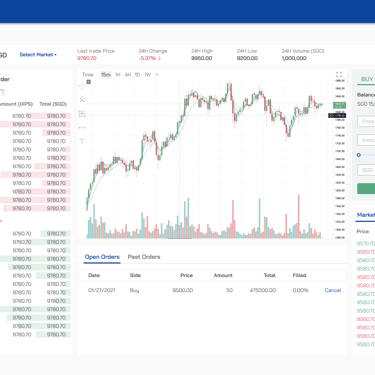Click the 24H Change value -5.37%
The width and height of the screenshot is (375, 375).
tap(150, 58)
